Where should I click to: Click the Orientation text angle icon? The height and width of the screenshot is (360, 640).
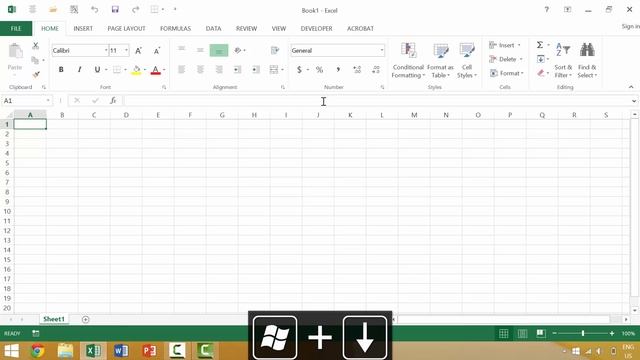(x=238, y=50)
